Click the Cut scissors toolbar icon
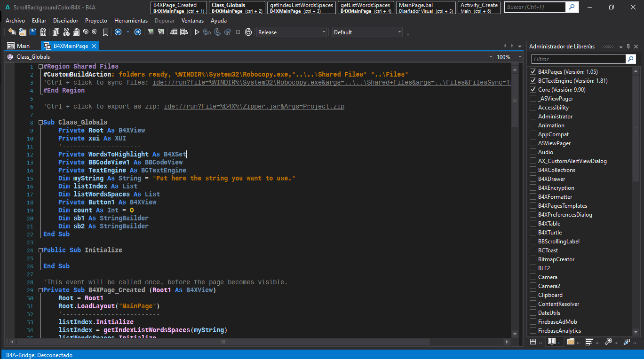Image resolution: width=644 pixels, height=359 pixels. tap(66, 32)
